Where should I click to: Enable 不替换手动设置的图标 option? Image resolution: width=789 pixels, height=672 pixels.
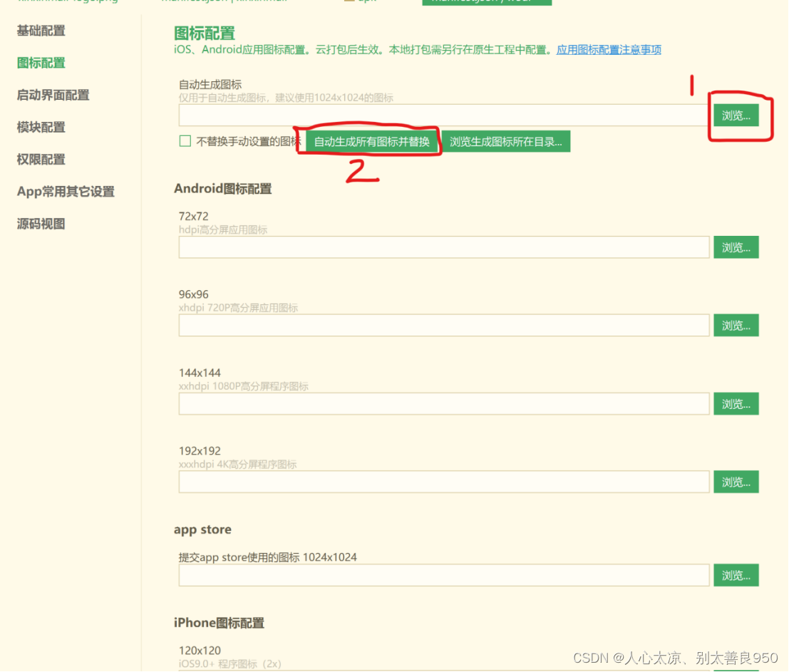[x=183, y=140]
